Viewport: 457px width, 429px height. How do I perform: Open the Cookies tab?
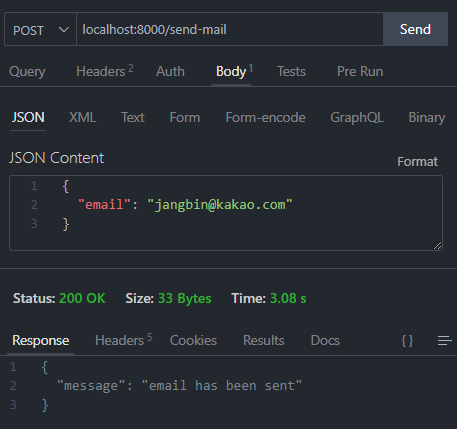pos(193,341)
